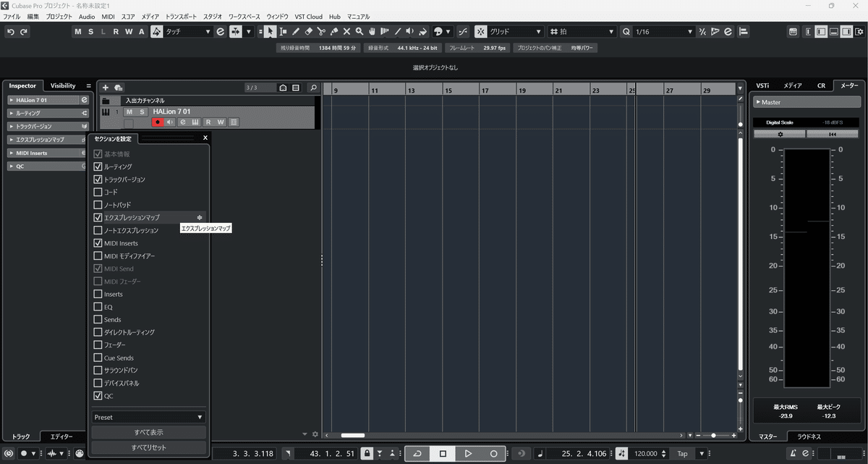Check the コード checkbox
This screenshot has height=464, width=868.
coord(98,193)
